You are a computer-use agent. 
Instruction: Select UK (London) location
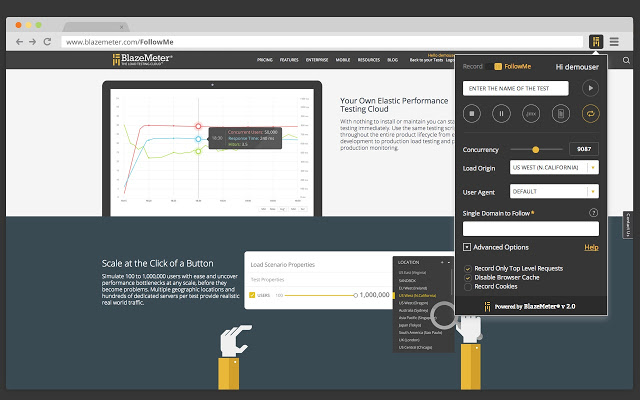pos(409,340)
